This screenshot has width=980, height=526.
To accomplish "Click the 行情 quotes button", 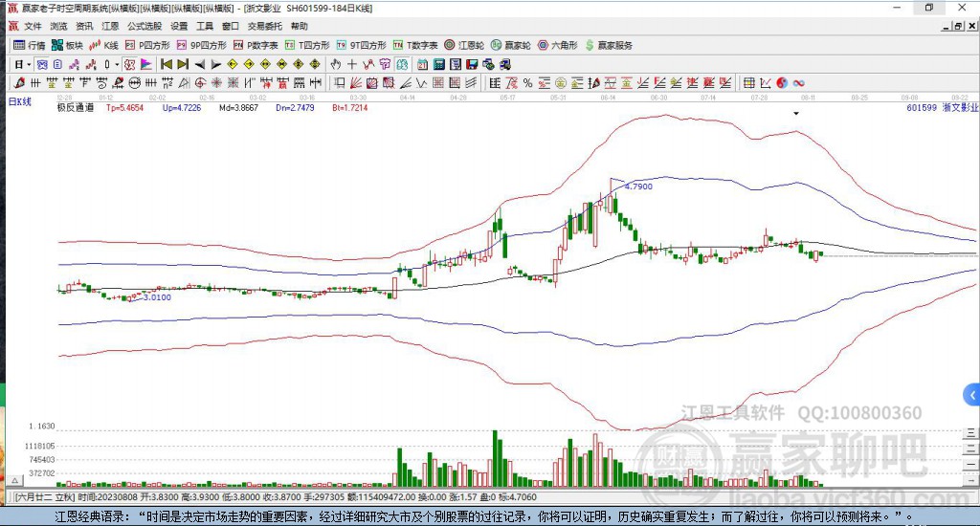I will click(30, 46).
